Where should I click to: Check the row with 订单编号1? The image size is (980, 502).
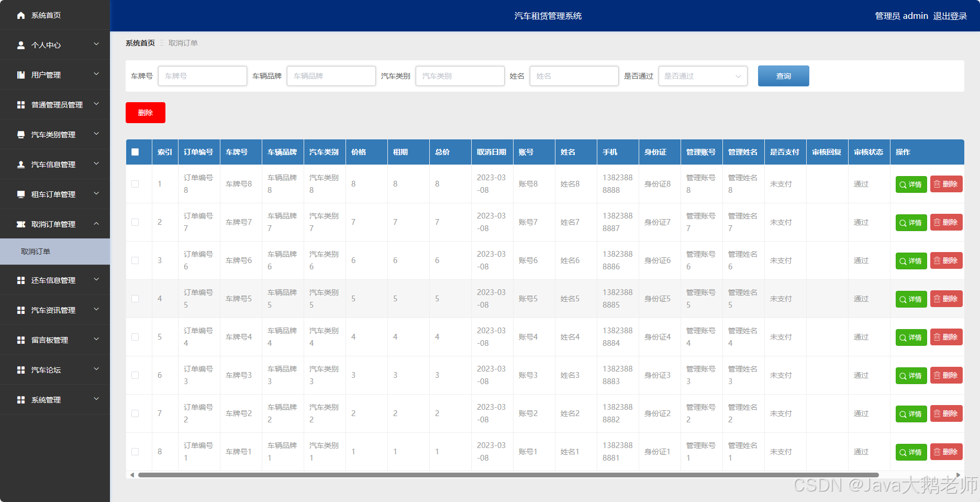[x=135, y=452]
